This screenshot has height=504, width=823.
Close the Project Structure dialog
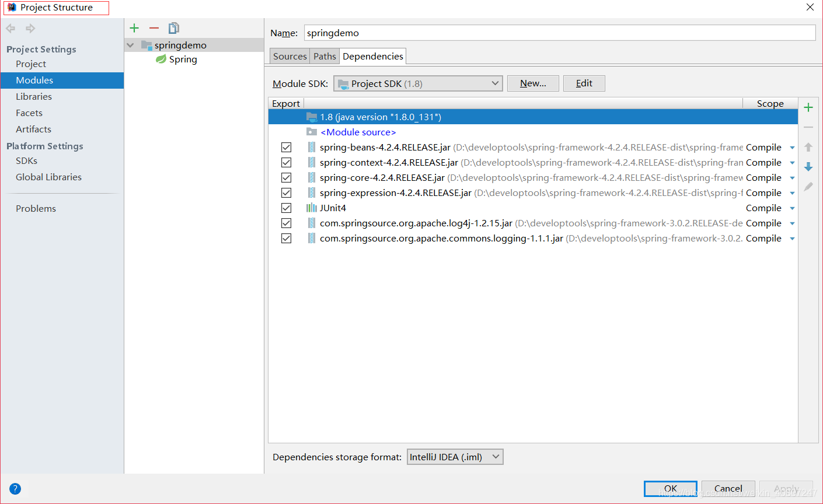810,7
